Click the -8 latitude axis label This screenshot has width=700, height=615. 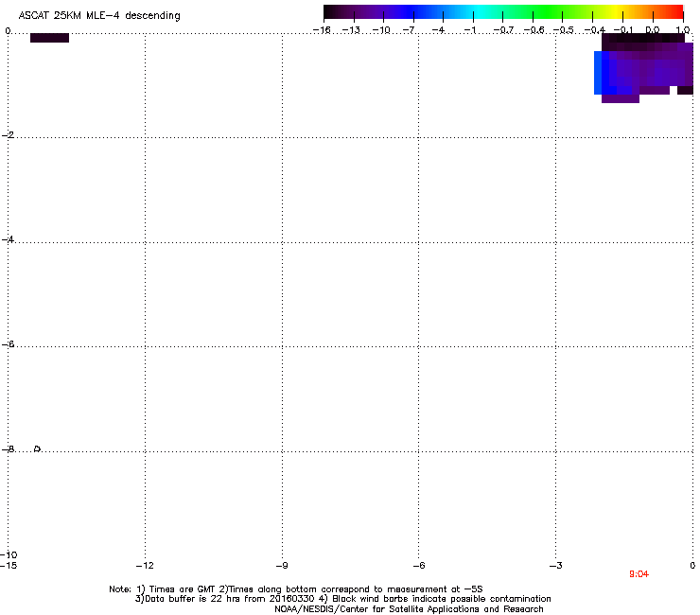(8, 448)
